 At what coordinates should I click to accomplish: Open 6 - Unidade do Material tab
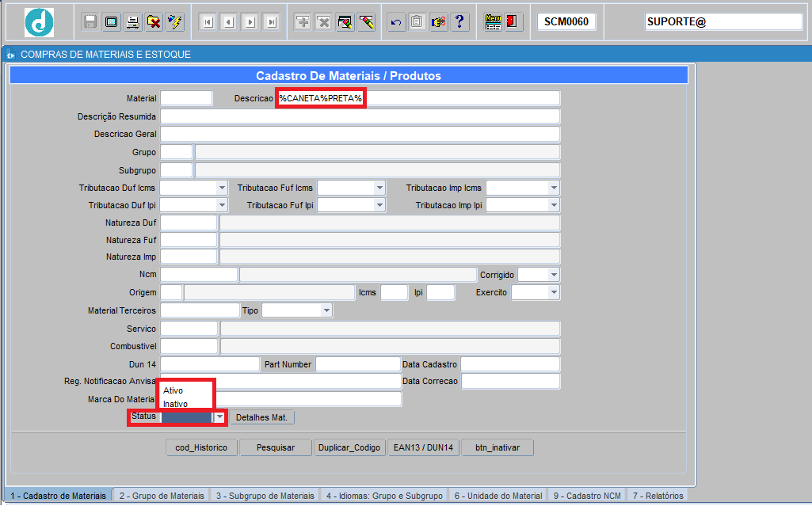[x=498, y=496]
